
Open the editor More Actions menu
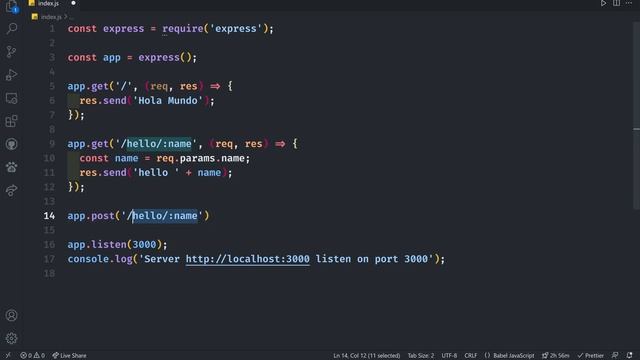(629, 3)
